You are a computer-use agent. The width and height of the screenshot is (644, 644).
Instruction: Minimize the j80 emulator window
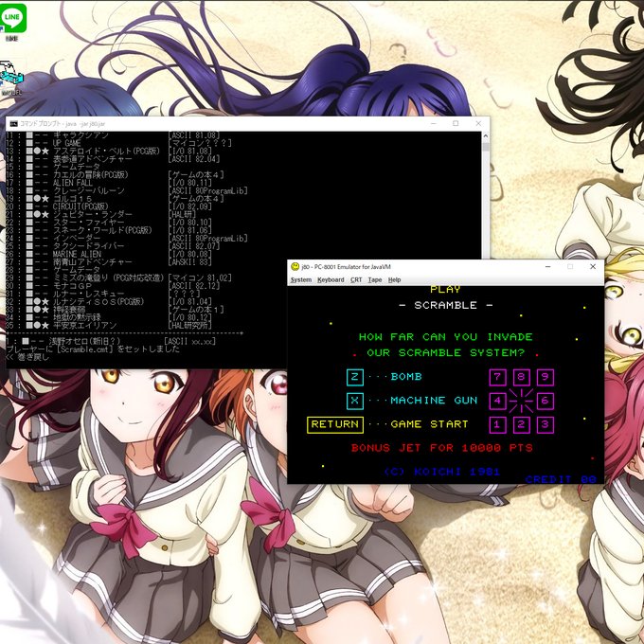547,266
